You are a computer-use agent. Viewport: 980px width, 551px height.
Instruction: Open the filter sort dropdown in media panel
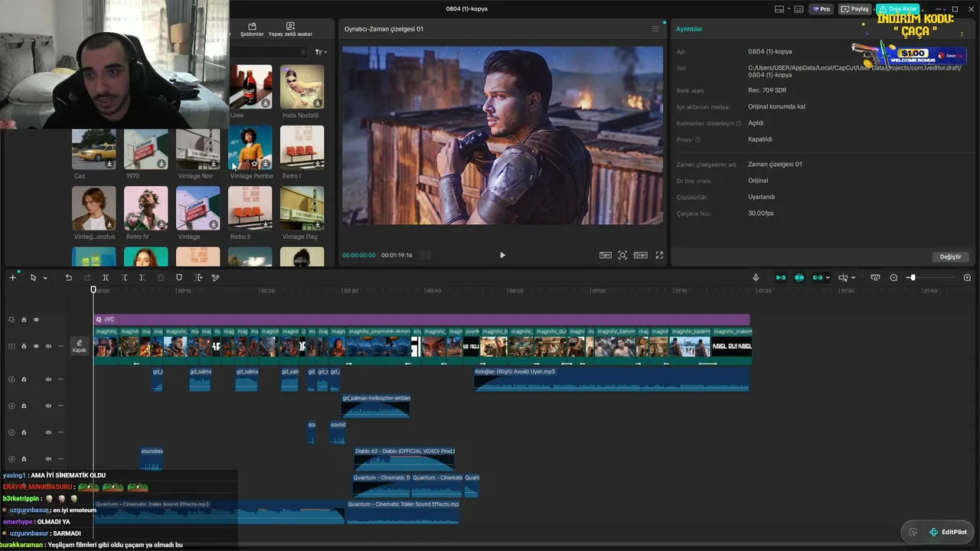(x=321, y=52)
